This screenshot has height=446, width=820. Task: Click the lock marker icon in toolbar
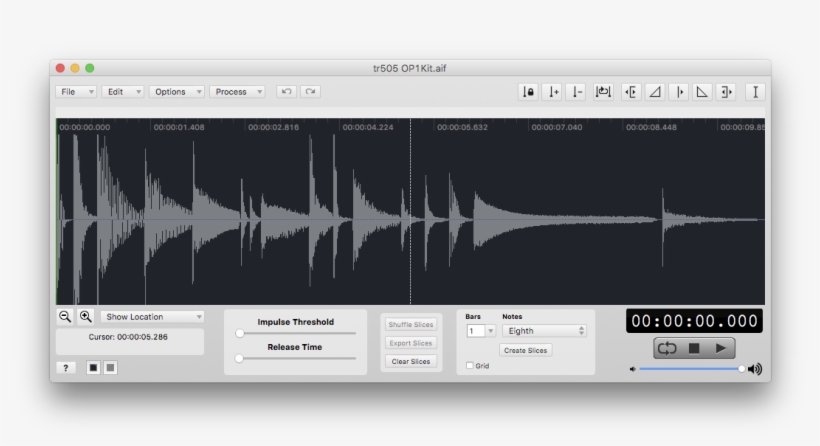point(528,92)
